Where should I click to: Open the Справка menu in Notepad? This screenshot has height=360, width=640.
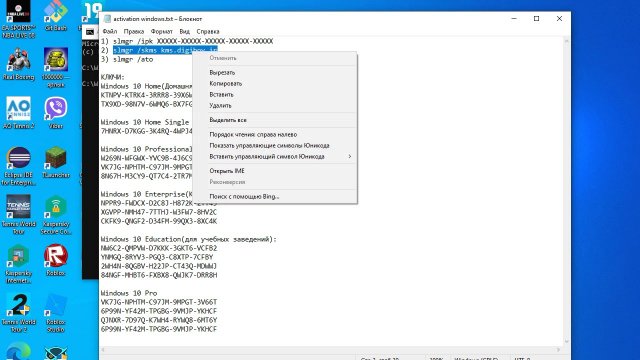(208, 31)
